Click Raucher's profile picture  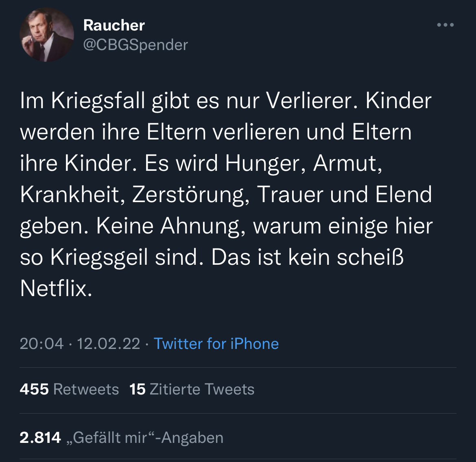tap(46, 35)
